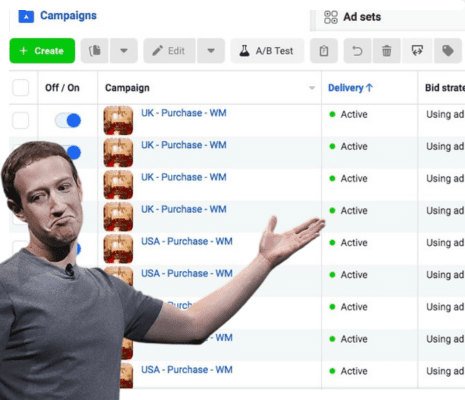
Task: Switch to the Ad sets tab
Action: tap(362, 17)
